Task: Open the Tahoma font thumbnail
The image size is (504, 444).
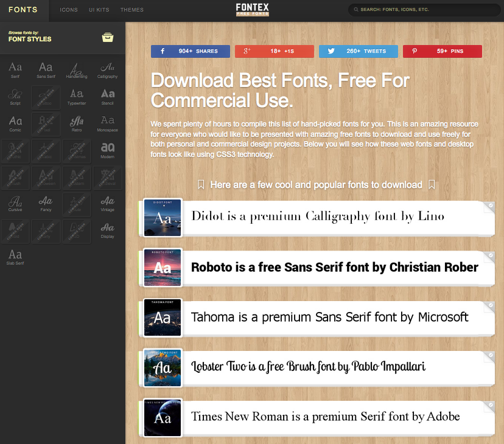Action: 163,317
